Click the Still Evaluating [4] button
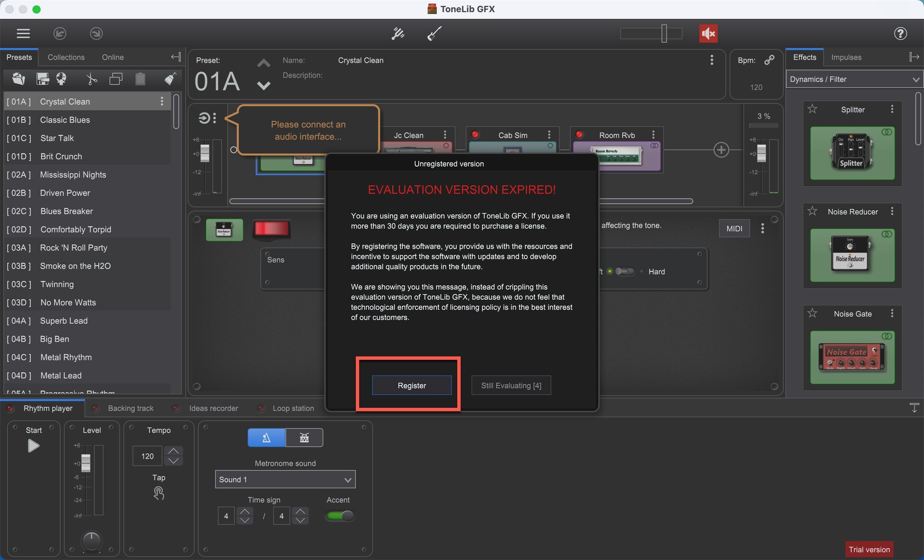The height and width of the screenshot is (560, 924). 511,385
